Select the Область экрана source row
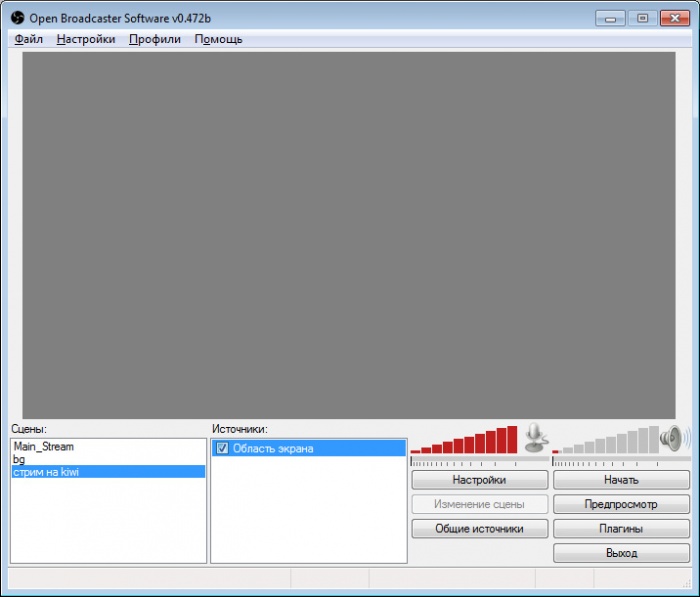The height and width of the screenshot is (597, 700). (309, 448)
